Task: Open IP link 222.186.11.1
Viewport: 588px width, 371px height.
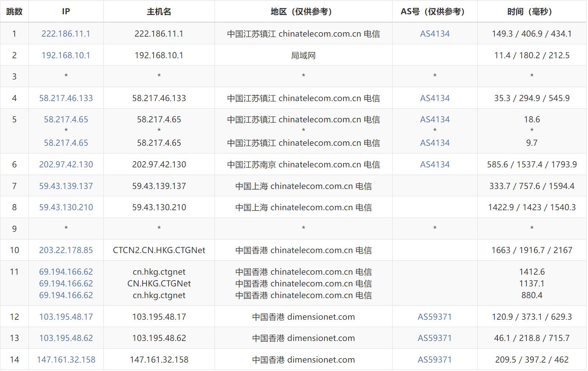Action: (x=66, y=34)
